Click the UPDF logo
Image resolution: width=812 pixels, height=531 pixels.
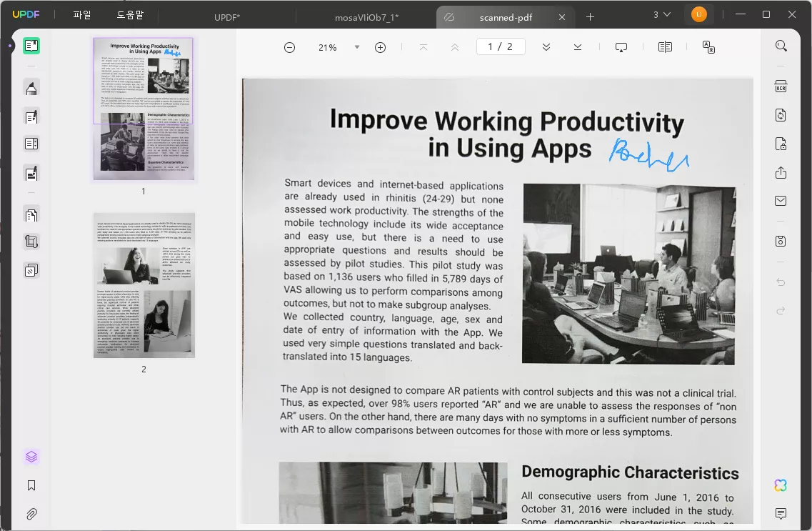pyautogui.click(x=26, y=14)
